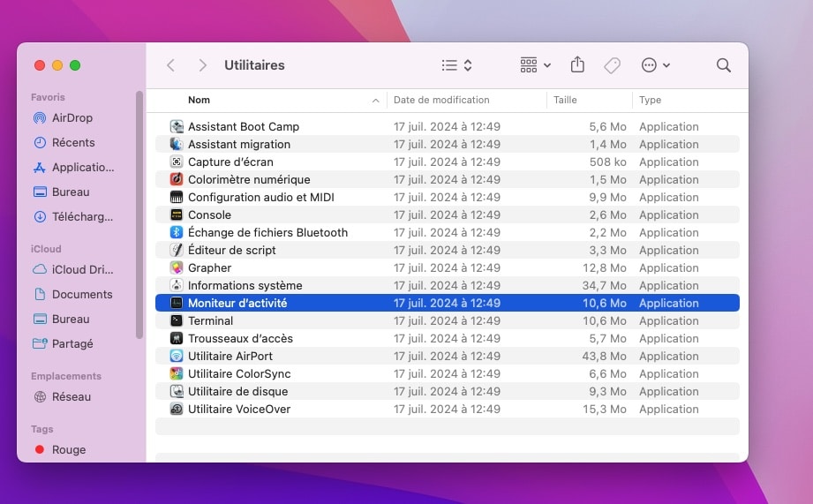
Task: Open the more actions ellipsis menu
Action: click(656, 65)
